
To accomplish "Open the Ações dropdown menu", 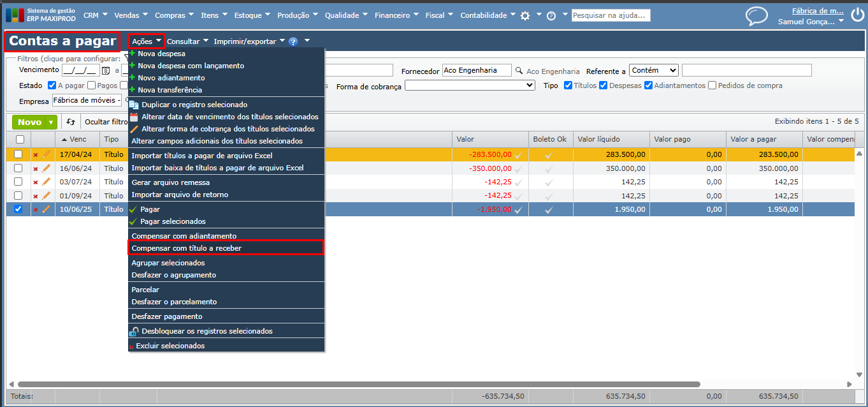I will pos(147,41).
